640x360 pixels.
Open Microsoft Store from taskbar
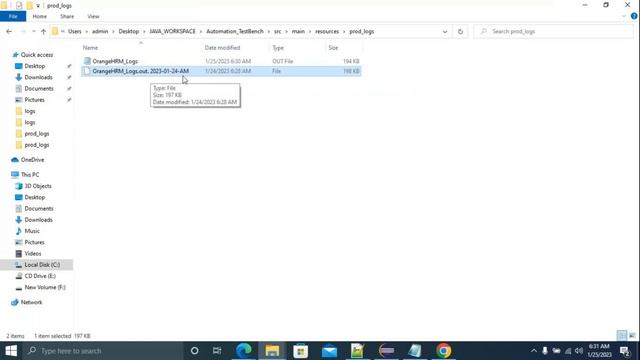pos(300,351)
